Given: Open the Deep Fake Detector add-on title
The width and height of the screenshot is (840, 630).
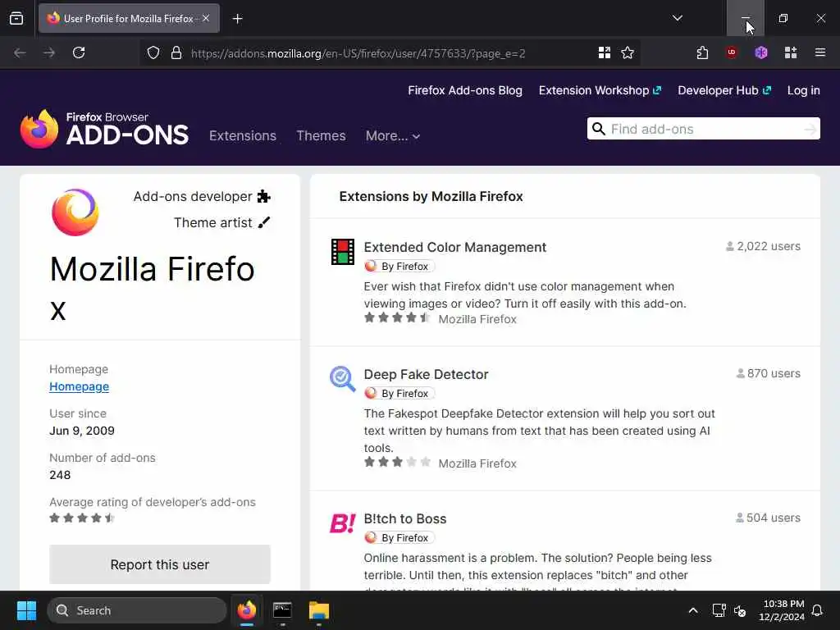Looking at the screenshot, I should point(426,374).
